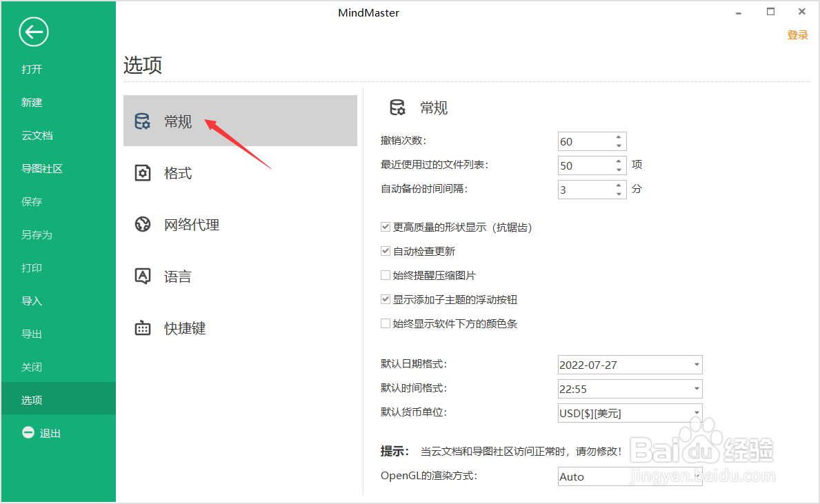Viewport: 820px width, 504px height.
Task: Toggle 更高质量的形状显示 checkbox
Action: click(x=386, y=226)
